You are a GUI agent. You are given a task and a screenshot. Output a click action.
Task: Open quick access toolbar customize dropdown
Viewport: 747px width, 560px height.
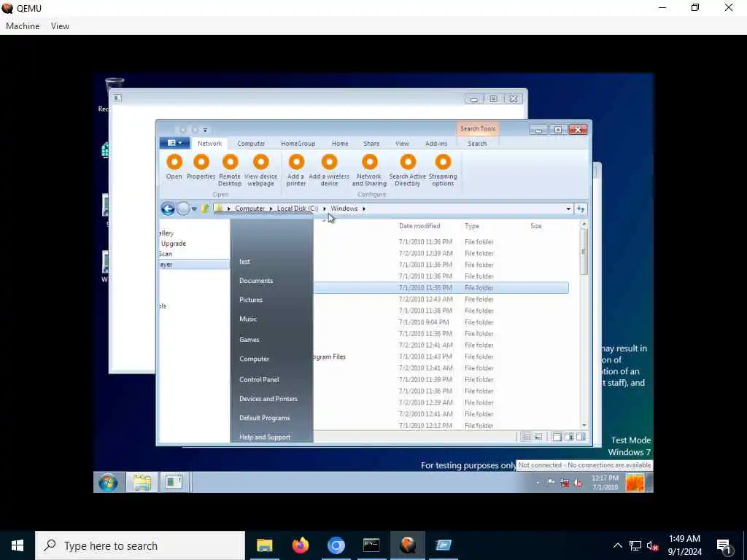tap(205, 130)
